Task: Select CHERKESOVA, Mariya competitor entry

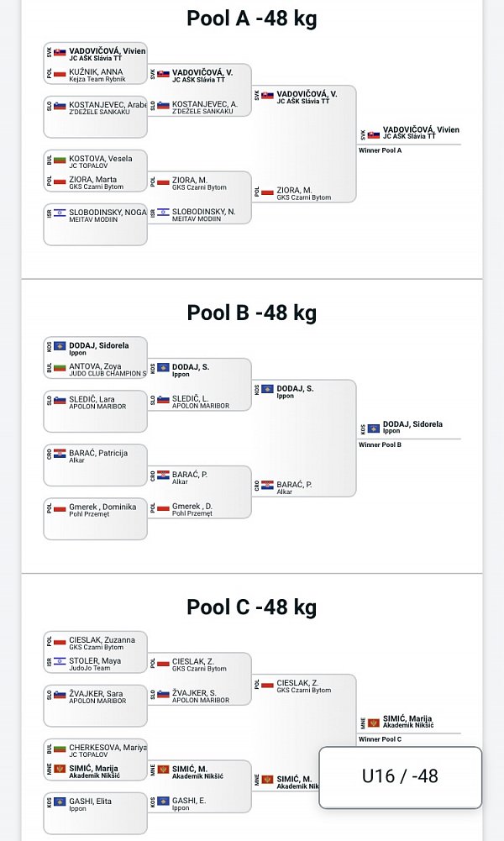Action: pyautogui.click(x=96, y=749)
